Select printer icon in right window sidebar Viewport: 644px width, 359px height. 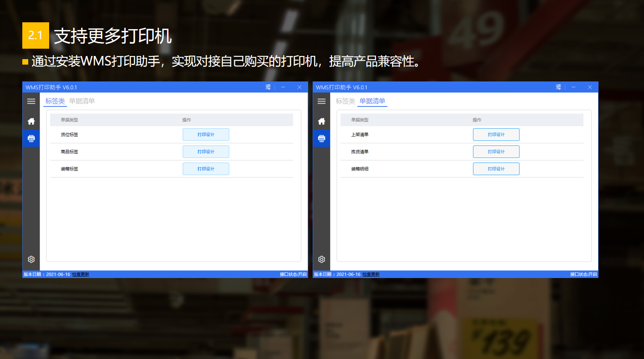tap(321, 138)
